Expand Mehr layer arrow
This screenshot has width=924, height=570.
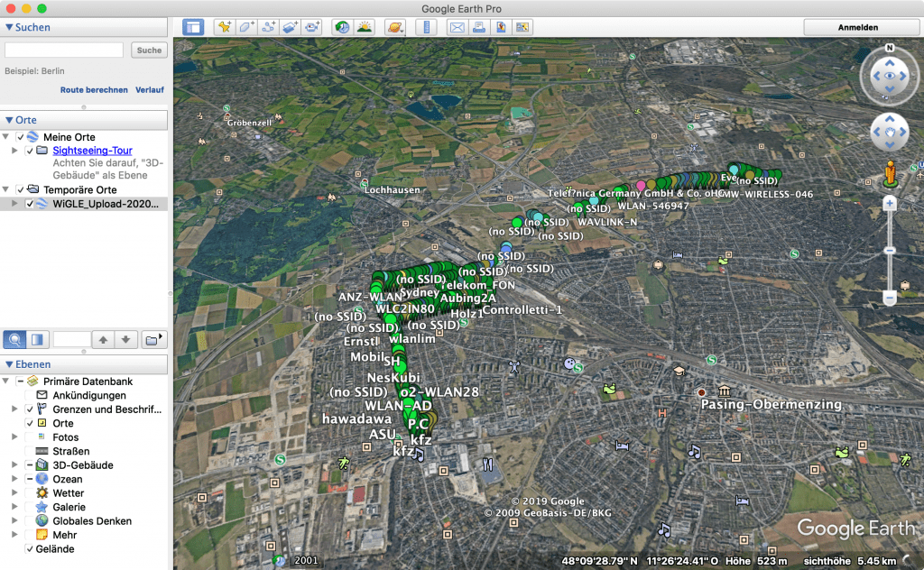pyautogui.click(x=14, y=535)
